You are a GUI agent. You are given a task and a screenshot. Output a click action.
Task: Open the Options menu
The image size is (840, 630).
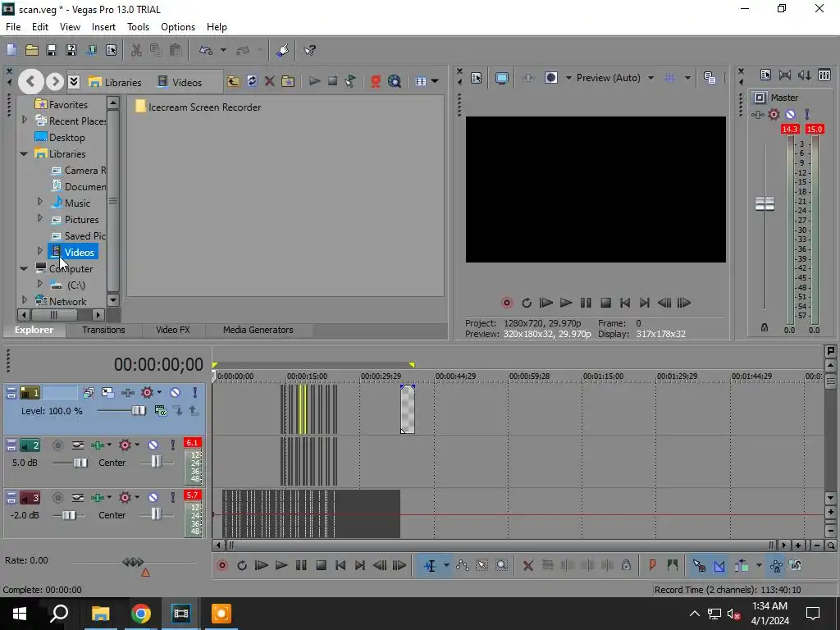point(178,27)
